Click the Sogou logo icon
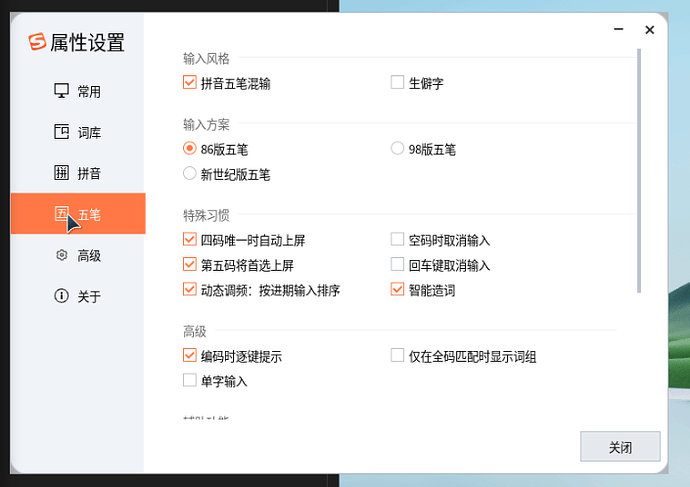The image size is (690, 487). tap(37, 42)
